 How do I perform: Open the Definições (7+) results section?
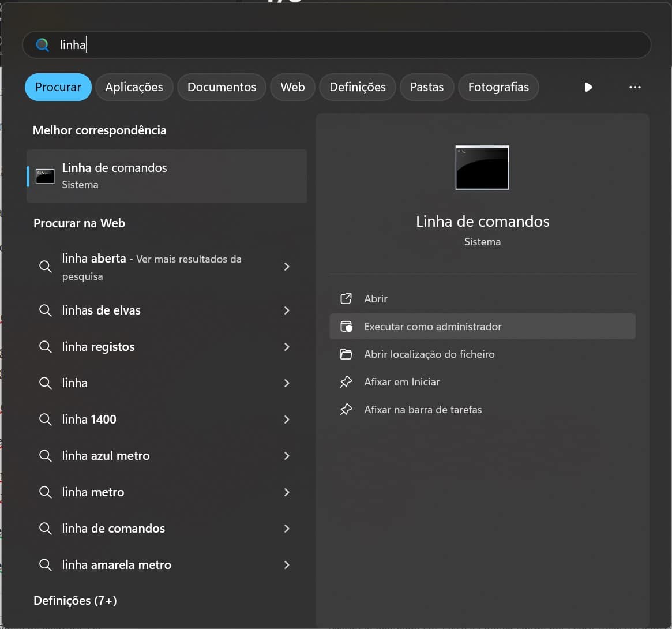(x=75, y=601)
